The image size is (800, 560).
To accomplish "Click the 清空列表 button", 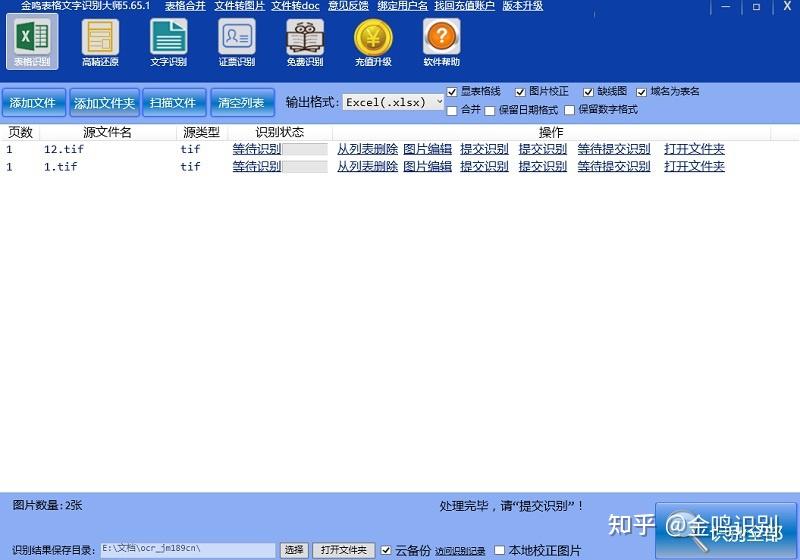I will click(x=242, y=103).
